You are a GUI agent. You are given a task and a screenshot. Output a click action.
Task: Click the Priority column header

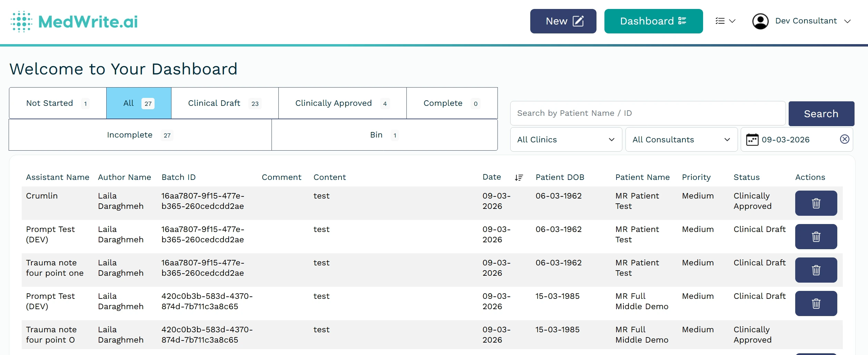[x=696, y=177]
